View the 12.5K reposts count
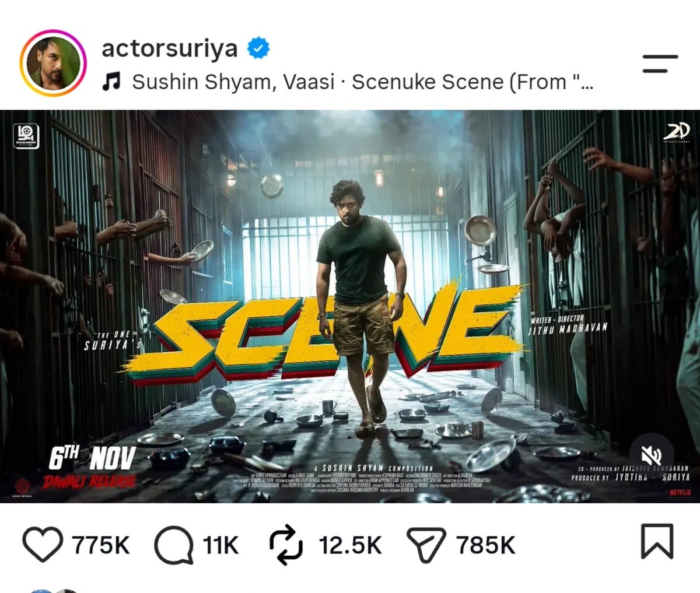 pyautogui.click(x=350, y=546)
